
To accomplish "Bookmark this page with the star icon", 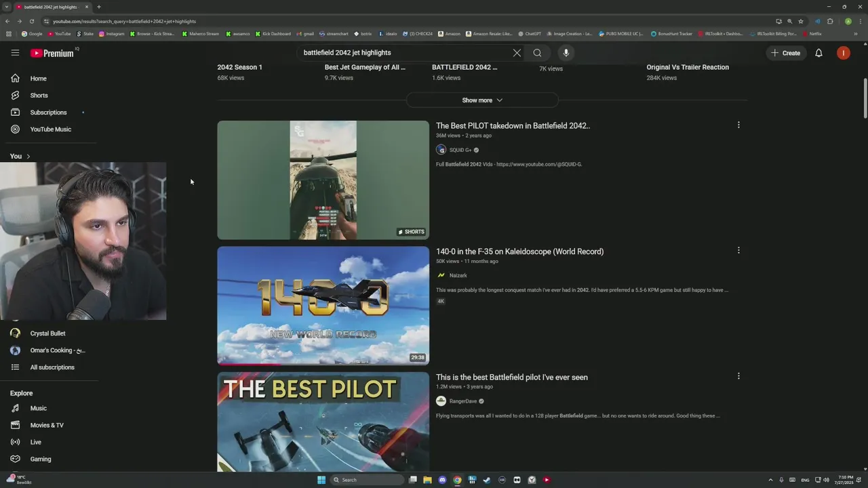I will 801,21.
